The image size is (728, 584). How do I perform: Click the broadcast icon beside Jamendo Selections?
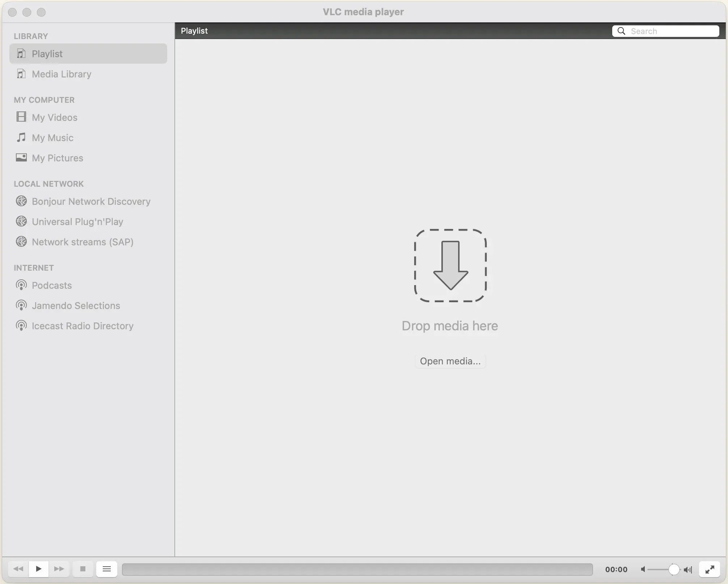coord(21,305)
